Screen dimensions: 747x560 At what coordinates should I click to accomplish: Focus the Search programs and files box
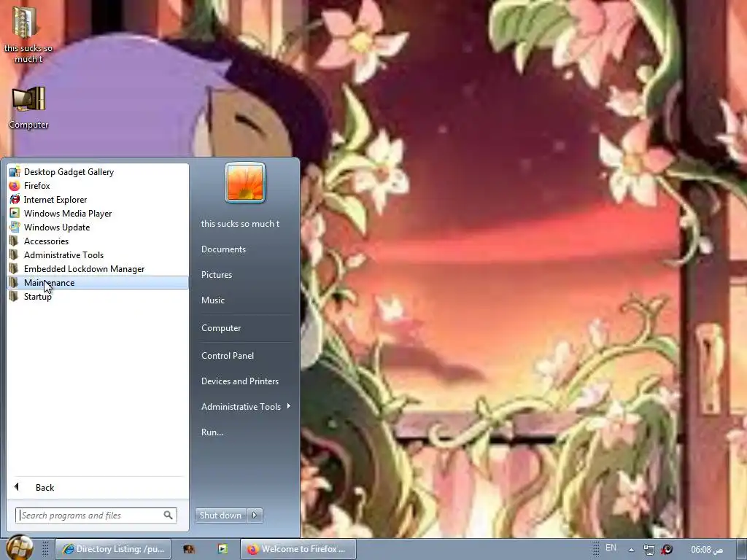(x=96, y=516)
